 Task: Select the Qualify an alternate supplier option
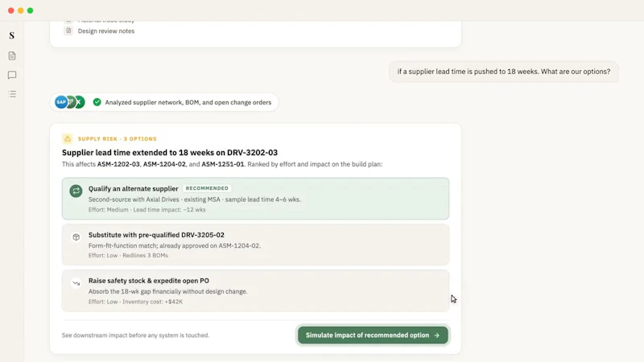coord(255,199)
